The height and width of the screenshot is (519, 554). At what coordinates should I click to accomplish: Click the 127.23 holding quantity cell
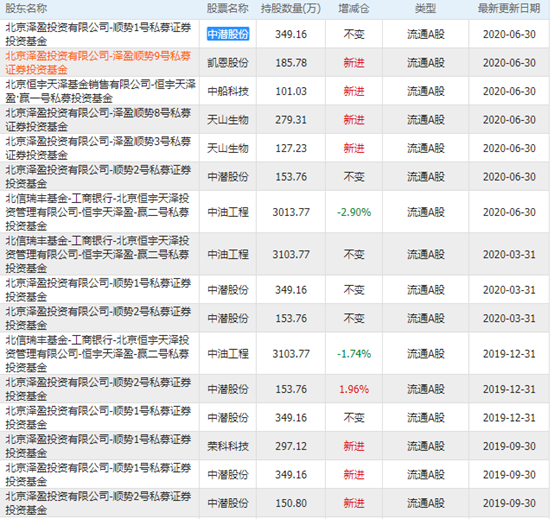(x=291, y=148)
